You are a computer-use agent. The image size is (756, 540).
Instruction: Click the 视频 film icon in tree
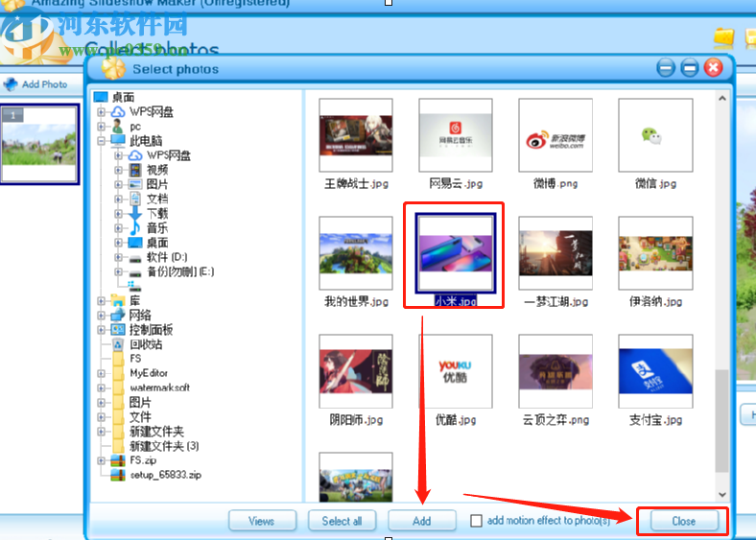(x=135, y=170)
